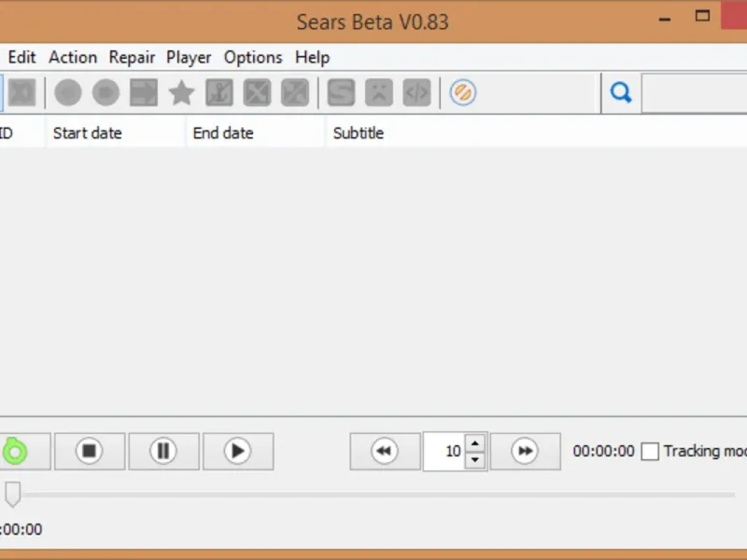Click the HTML tag code toolbar icon
Viewport: 747px width, 560px height.
(416, 92)
